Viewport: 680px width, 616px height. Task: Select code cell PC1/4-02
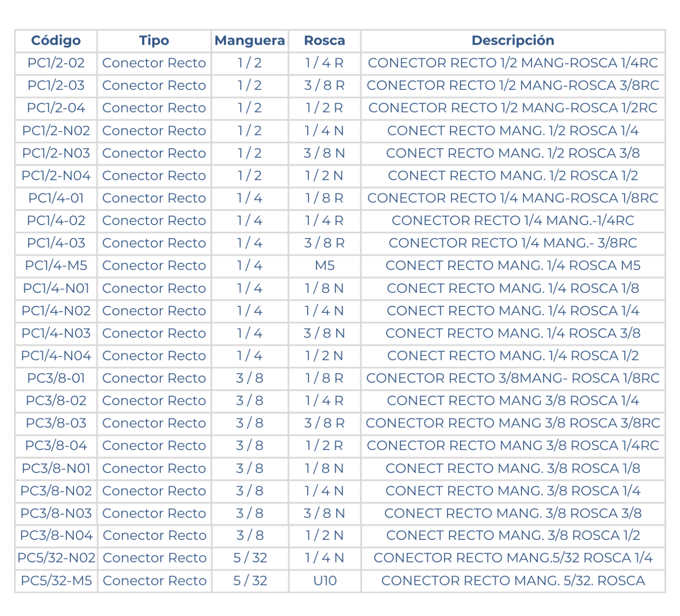coord(56,221)
